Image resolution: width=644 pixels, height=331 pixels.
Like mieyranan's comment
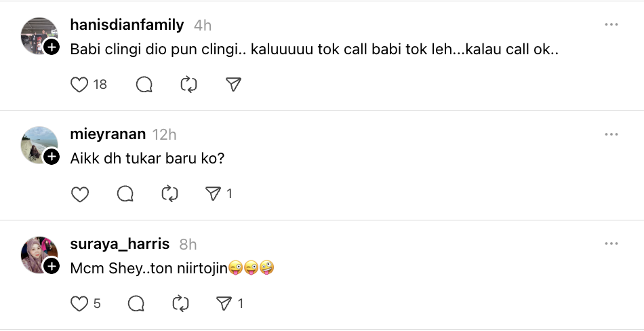[80, 194]
